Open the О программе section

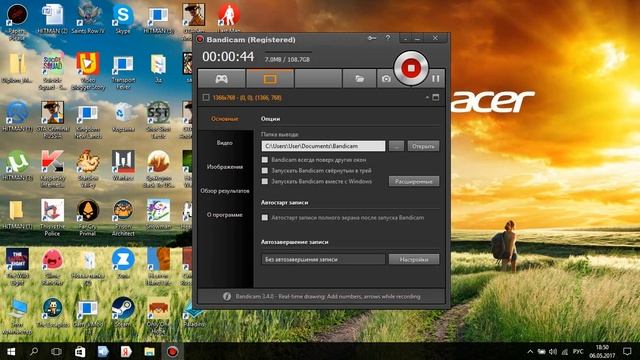coord(225,215)
